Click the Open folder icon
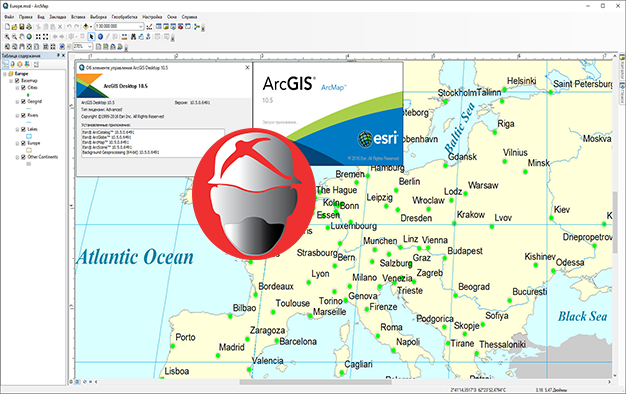 click(x=14, y=27)
